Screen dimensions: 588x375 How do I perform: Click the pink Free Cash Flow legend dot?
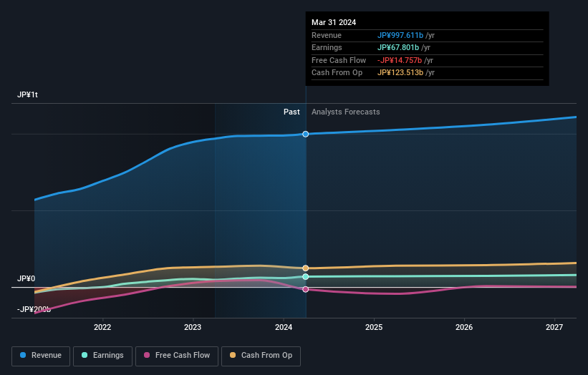[147, 355]
